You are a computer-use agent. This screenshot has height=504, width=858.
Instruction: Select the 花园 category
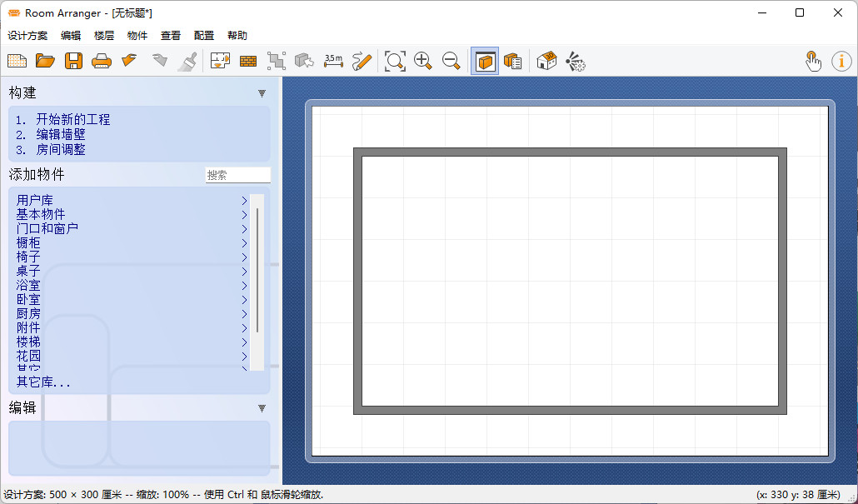[x=132, y=357]
